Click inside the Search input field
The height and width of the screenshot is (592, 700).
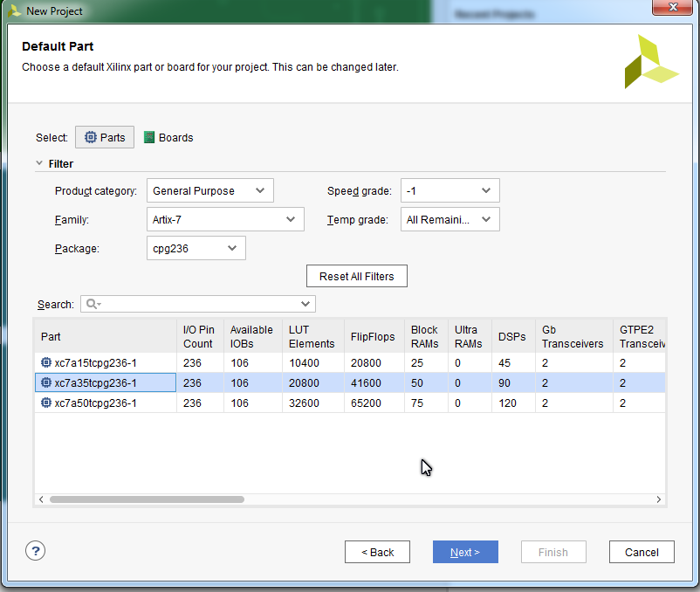(x=198, y=304)
